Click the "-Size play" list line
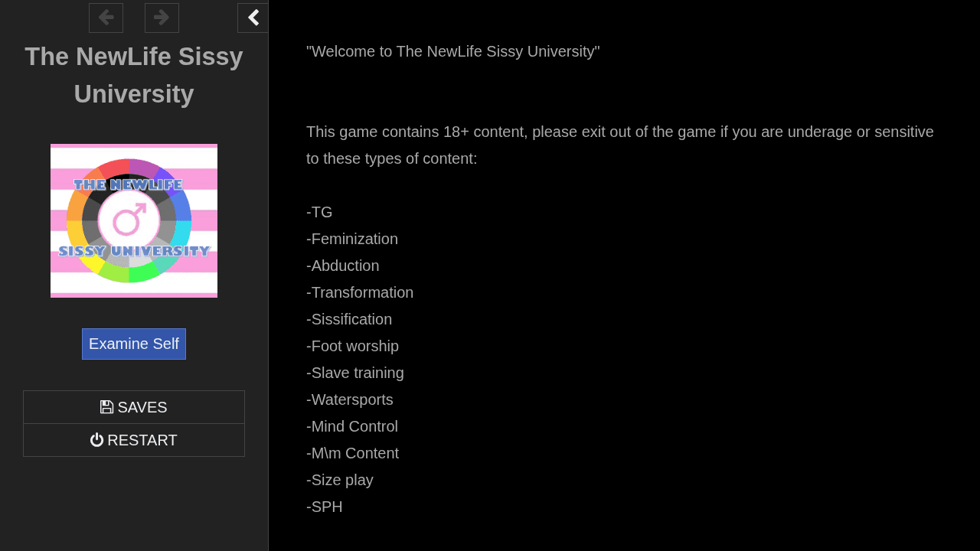 pos(340,480)
